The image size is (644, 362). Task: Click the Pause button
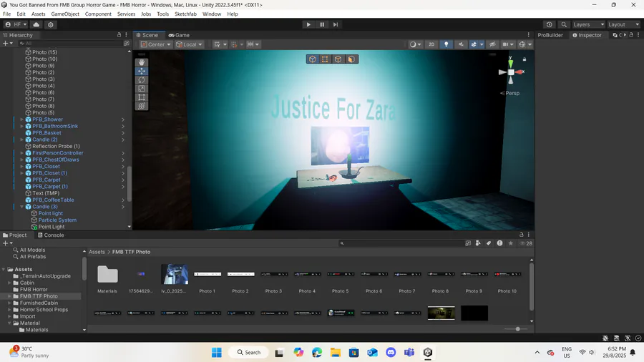[x=322, y=24]
